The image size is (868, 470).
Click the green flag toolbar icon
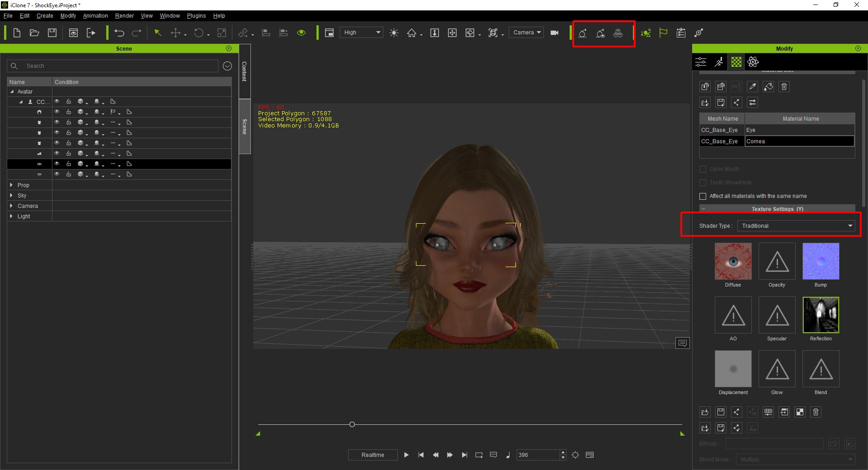tap(663, 33)
